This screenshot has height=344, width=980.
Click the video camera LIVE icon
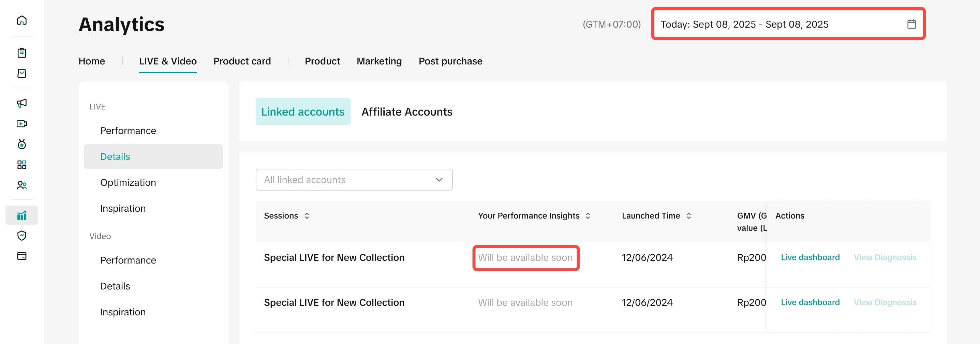pos(22,124)
